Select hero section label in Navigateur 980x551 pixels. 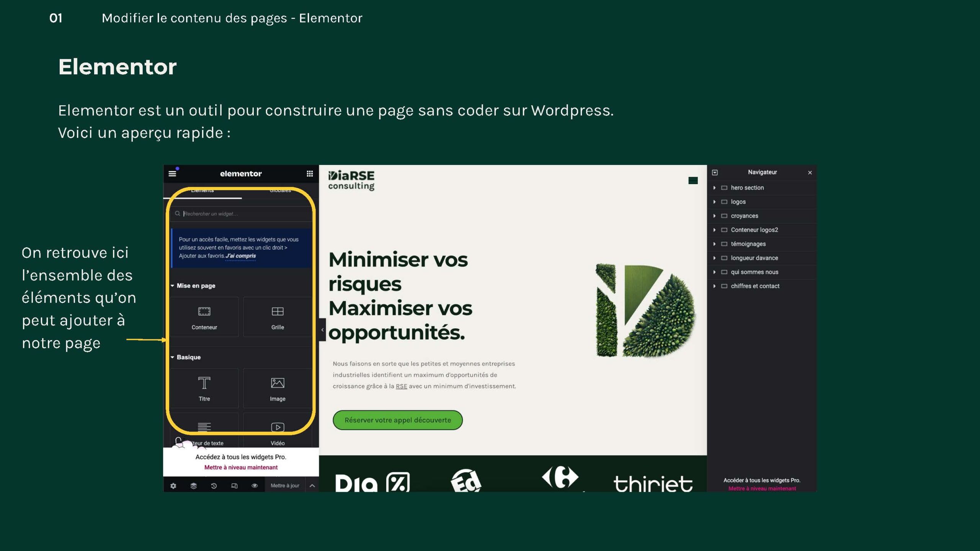point(747,188)
